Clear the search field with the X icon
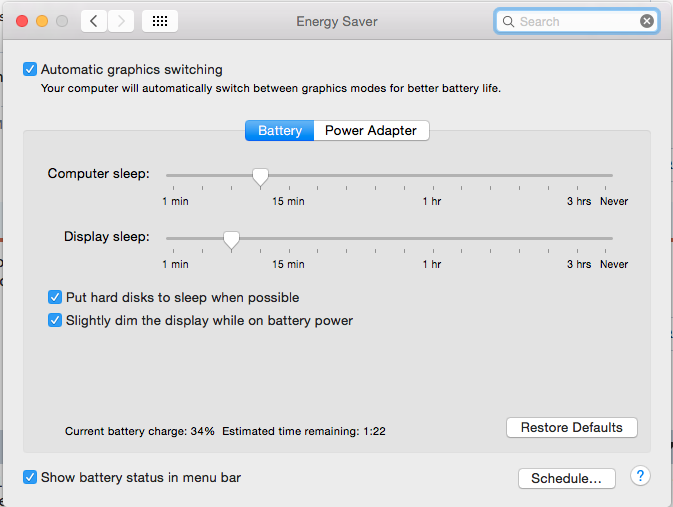 646,21
